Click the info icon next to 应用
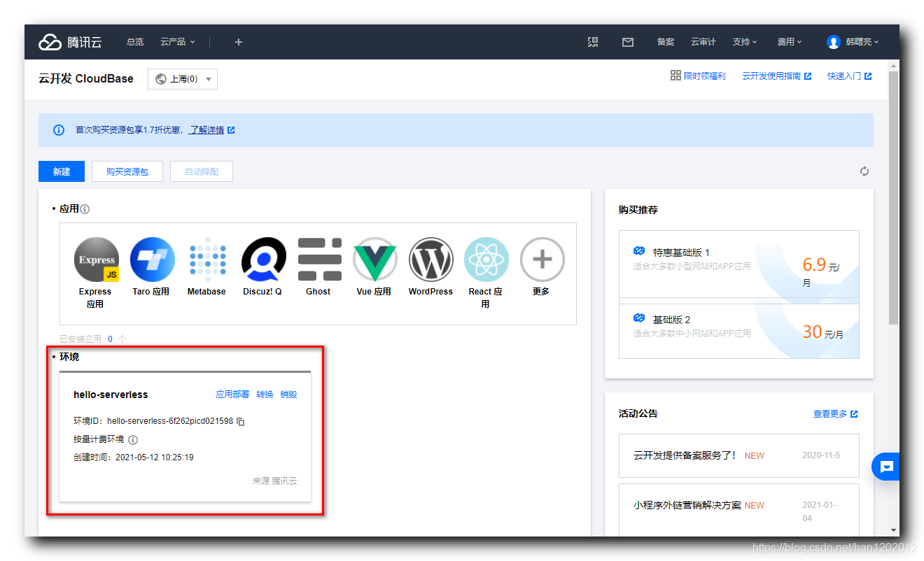This screenshot has width=924, height=561. (85, 209)
